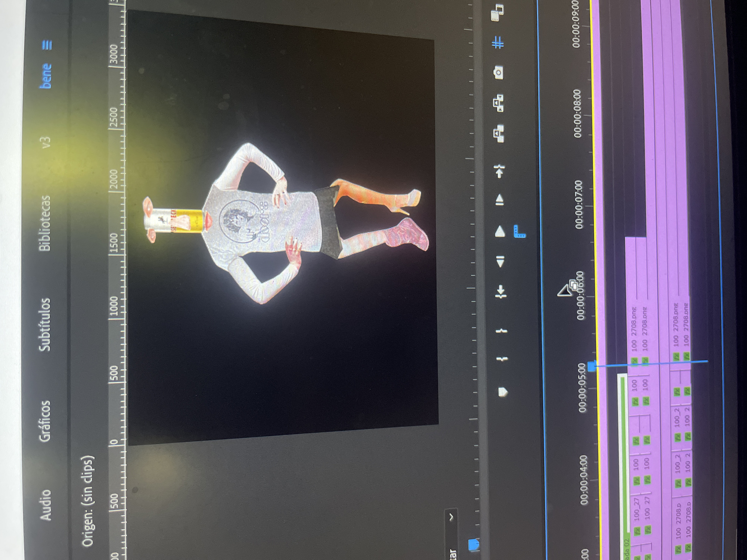The width and height of the screenshot is (747, 560).
Task: Click the 00:00:08:00 timecode on ruler
Action: [x=577, y=113]
